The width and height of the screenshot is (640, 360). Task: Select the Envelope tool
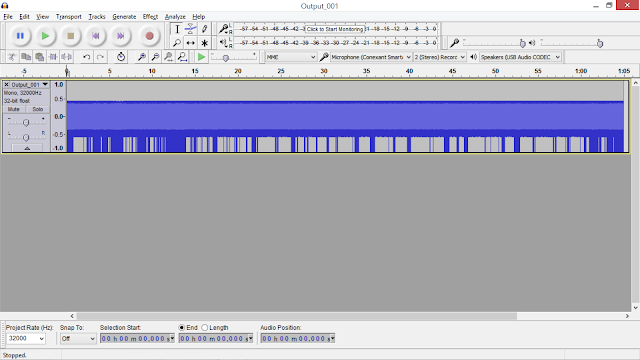[x=191, y=29]
